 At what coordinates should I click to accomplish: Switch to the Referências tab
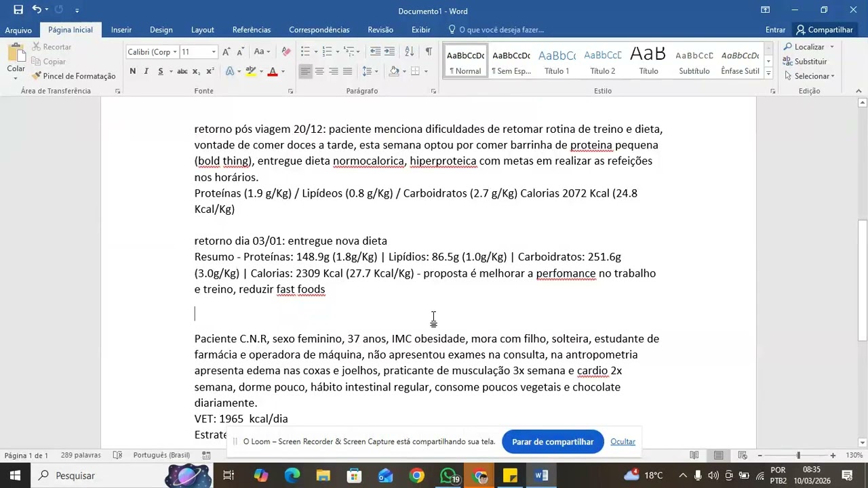click(x=252, y=30)
